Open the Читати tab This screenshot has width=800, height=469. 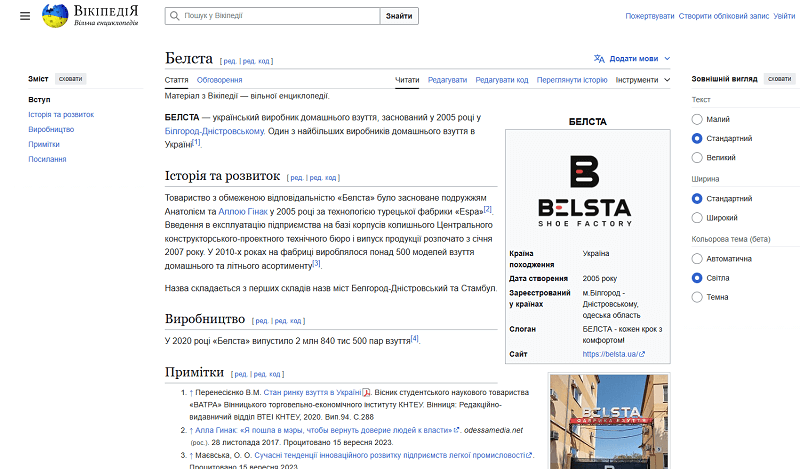pos(407,80)
